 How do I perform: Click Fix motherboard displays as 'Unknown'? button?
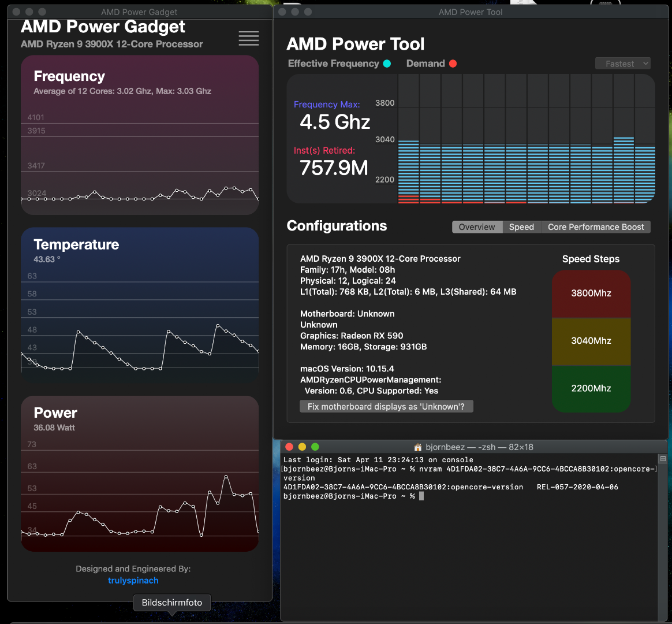[386, 407]
